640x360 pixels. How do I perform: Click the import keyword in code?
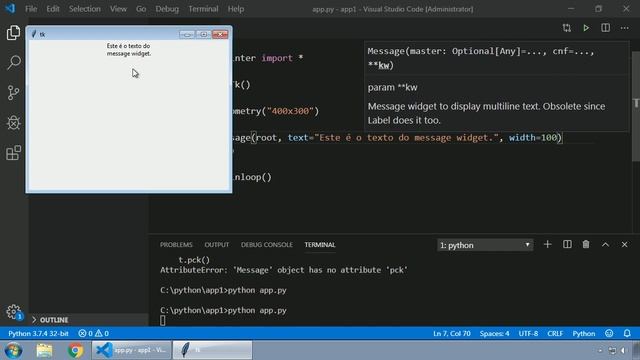pyautogui.click(x=277, y=58)
